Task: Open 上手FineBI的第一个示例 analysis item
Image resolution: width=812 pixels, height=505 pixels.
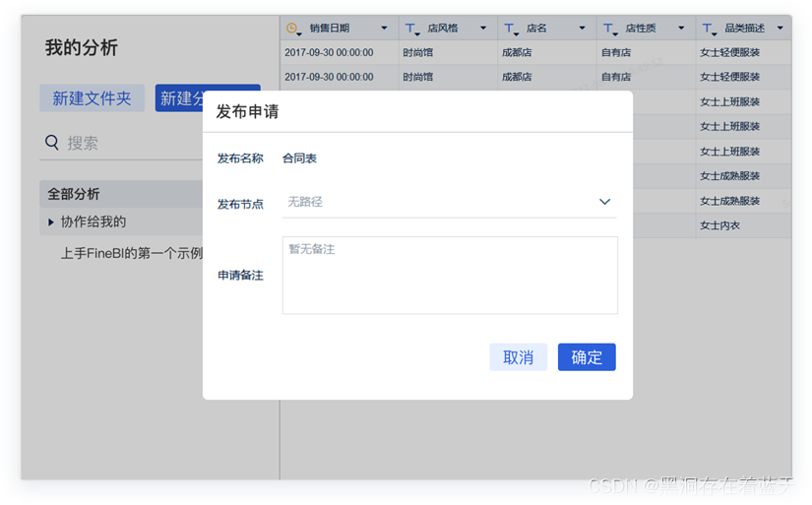Action: 132,253
